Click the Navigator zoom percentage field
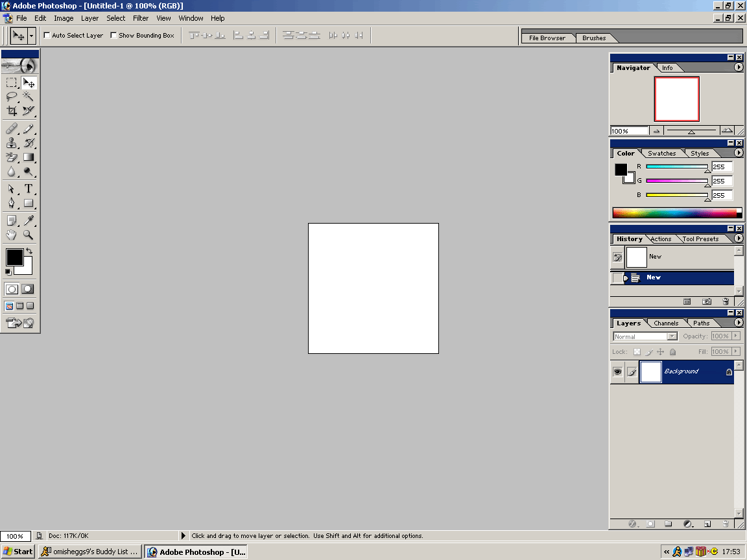This screenshot has height=560, width=747. [630, 131]
